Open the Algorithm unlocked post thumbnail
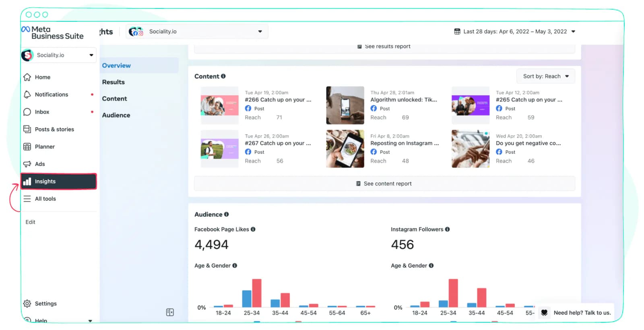The height and width of the screenshot is (330, 644). [345, 105]
